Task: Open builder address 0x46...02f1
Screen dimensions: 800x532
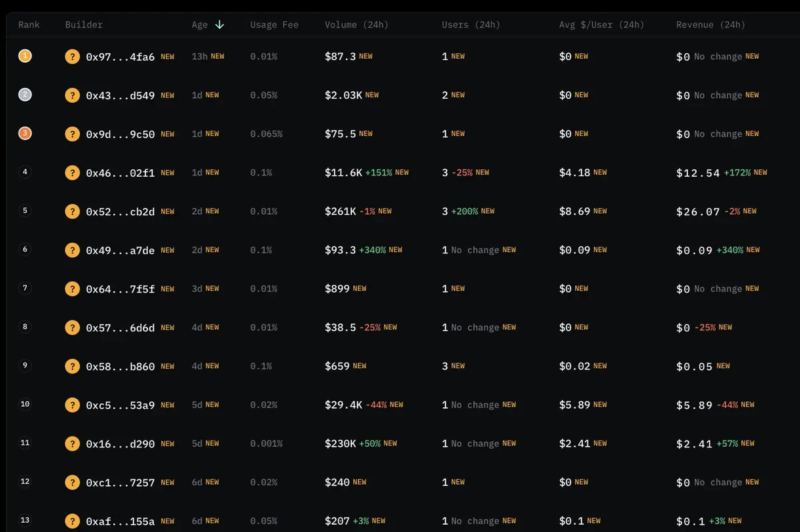Action: tap(120, 173)
